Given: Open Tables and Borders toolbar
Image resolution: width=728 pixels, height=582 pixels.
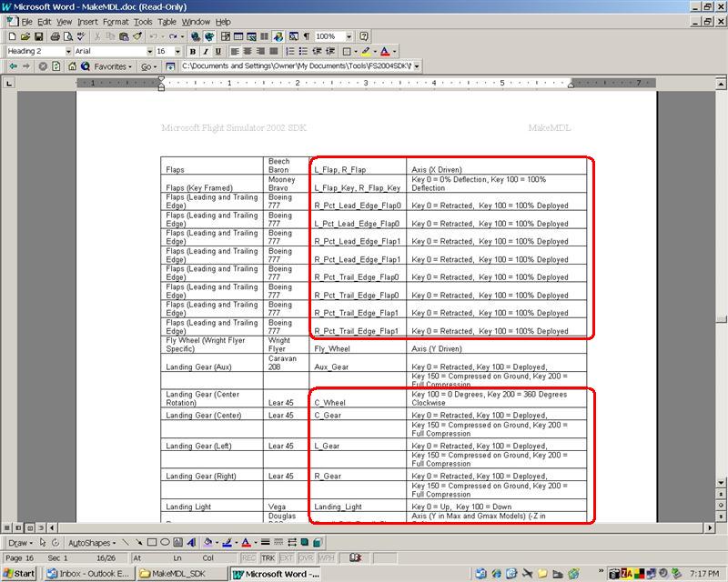Looking at the screenshot, I should [226, 36].
